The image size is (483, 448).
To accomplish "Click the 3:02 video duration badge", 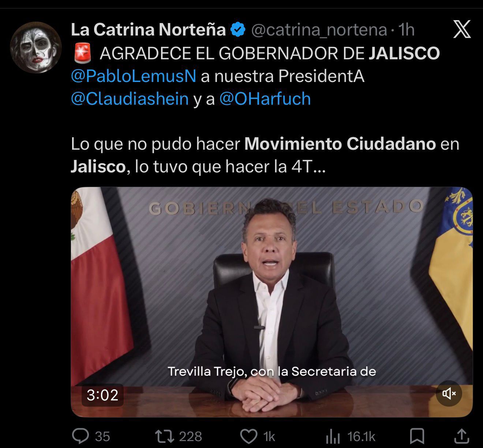I will [x=102, y=395].
